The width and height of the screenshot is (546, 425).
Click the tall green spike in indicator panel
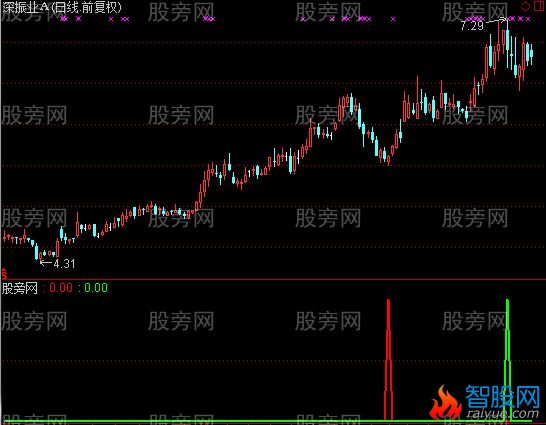point(507,359)
